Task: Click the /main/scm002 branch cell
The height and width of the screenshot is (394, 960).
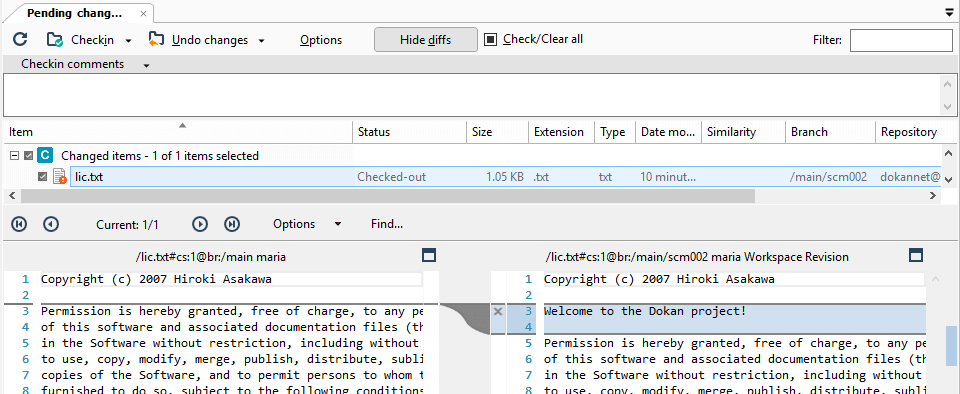Action: pyautogui.click(x=828, y=177)
